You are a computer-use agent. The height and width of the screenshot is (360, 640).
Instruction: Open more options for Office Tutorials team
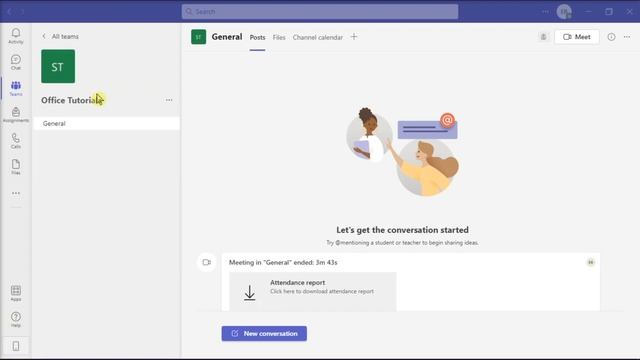169,100
